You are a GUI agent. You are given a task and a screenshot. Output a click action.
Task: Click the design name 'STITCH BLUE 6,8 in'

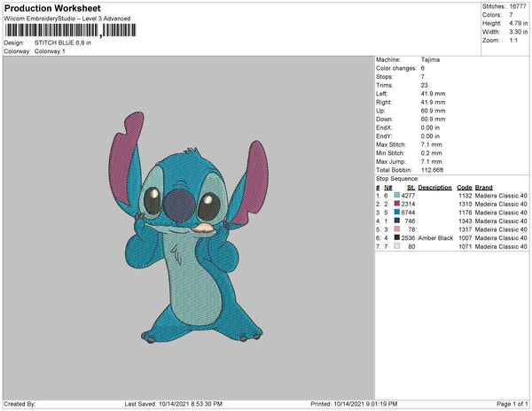pos(63,43)
